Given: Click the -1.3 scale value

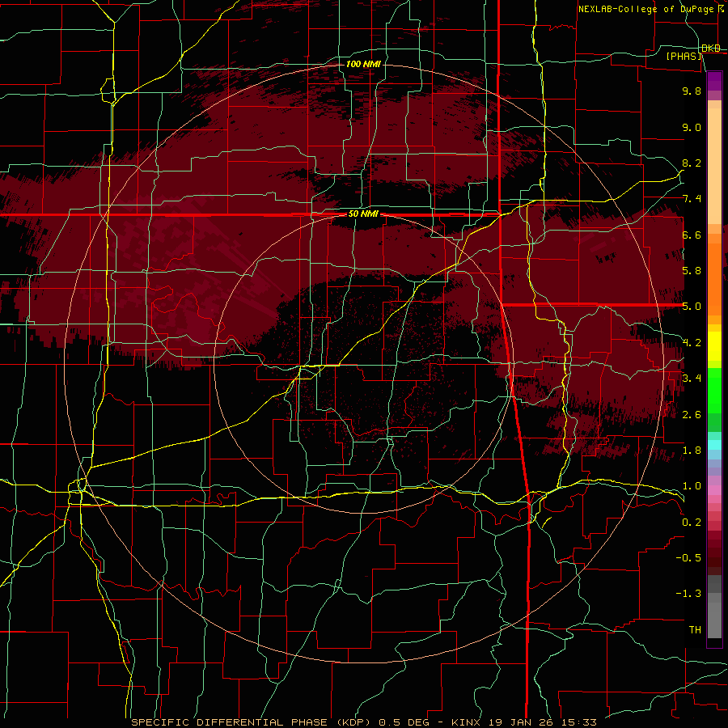Looking at the screenshot, I should (x=688, y=594).
